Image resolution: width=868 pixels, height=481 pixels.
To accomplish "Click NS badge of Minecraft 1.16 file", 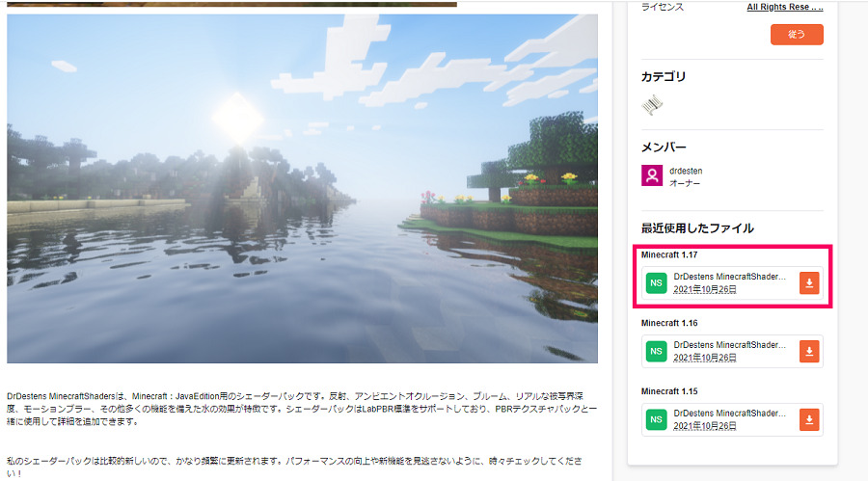I will (657, 351).
